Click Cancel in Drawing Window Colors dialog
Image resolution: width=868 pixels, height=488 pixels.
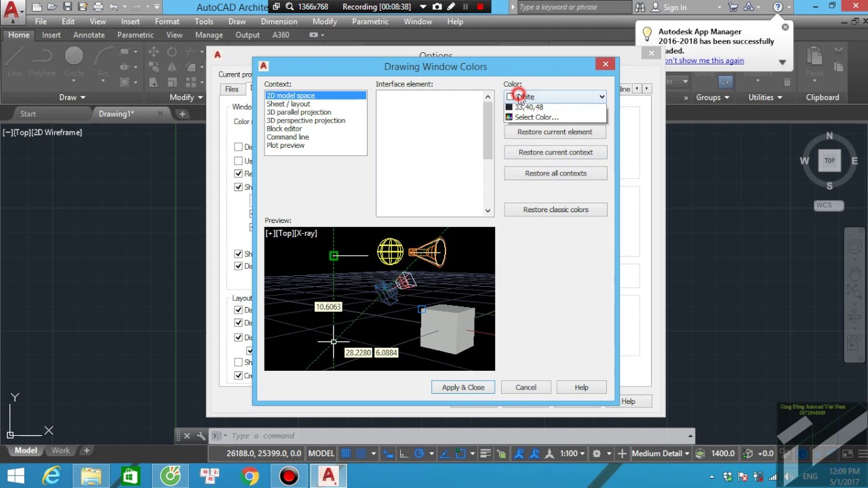pyautogui.click(x=526, y=388)
